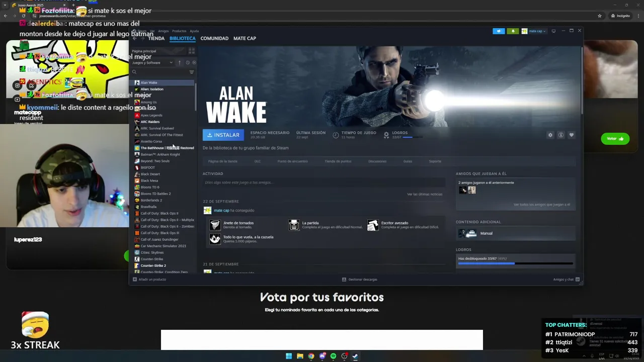Open the DLC link
This screenshot has height=362, width=644.
258,161
